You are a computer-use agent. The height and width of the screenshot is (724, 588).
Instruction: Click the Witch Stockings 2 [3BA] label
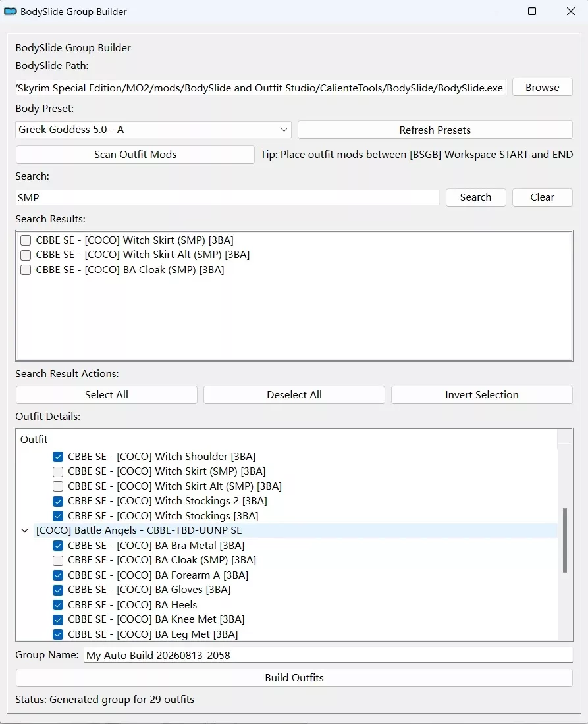point(168,501)
